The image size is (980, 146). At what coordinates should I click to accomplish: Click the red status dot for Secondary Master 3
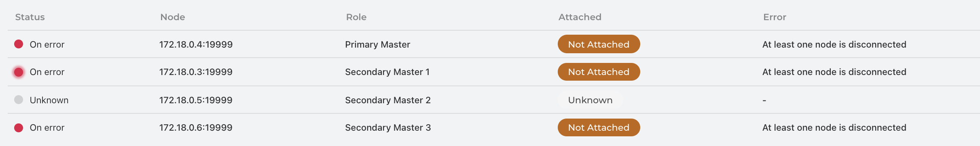point(19,128)
